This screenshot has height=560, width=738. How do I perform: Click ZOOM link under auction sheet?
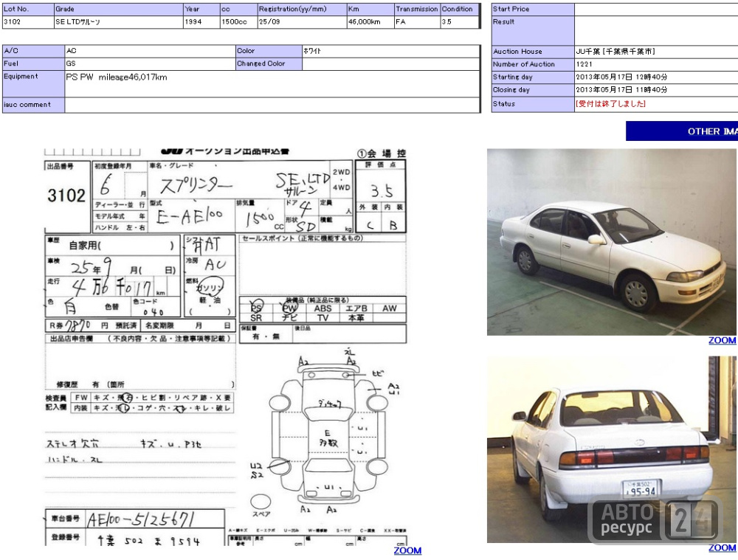pos(407,550)
